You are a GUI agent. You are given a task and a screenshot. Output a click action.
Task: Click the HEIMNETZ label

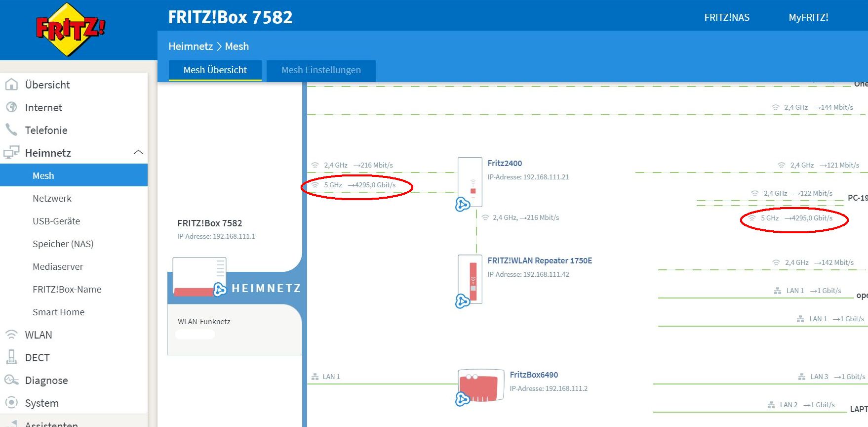pyautogui.click(x=267, y=288)
